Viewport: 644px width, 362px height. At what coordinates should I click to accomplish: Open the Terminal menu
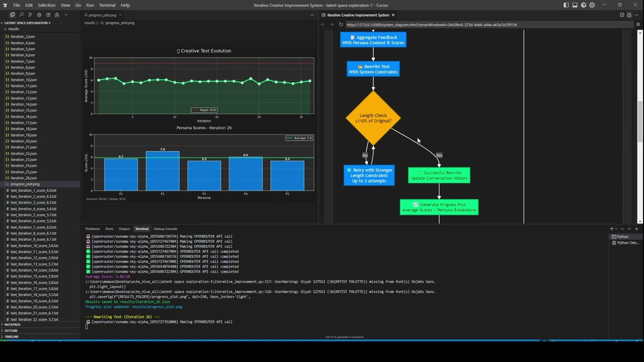(107, 5)
